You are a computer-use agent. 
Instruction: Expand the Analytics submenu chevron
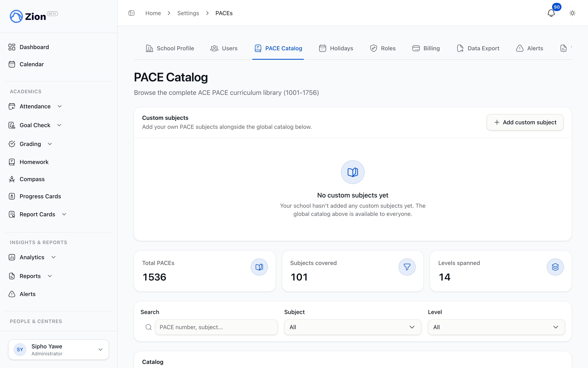click(x=53, y=257)
